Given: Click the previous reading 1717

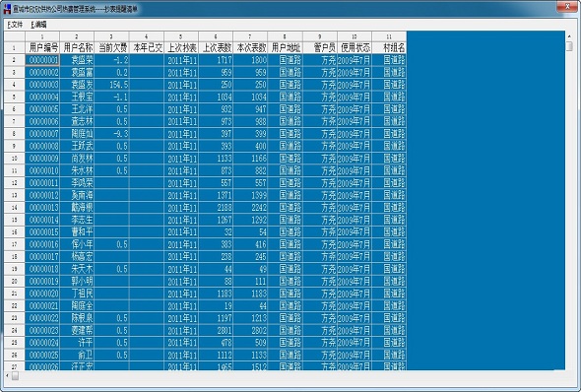Looking at the screenshot, I should (x=216, y=60).
